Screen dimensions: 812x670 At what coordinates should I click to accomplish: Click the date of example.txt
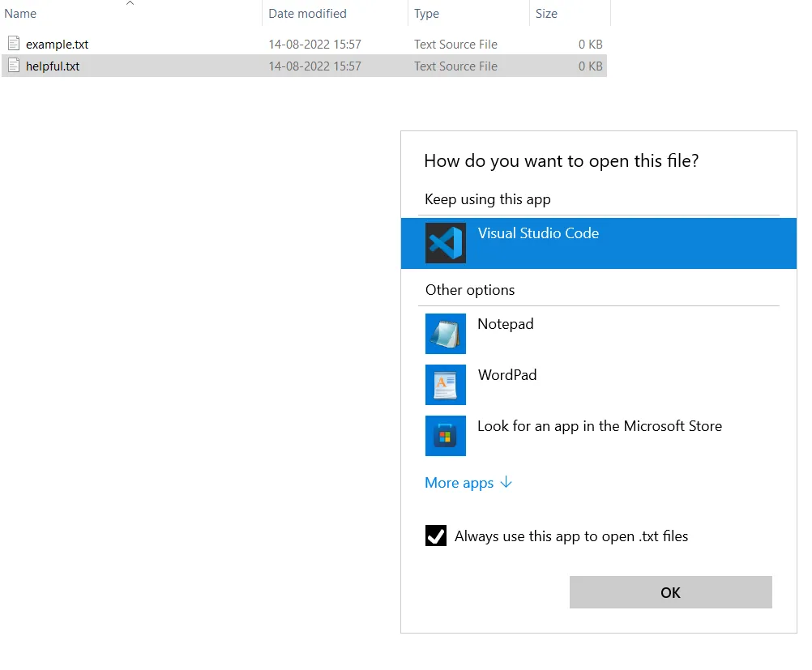315,45
